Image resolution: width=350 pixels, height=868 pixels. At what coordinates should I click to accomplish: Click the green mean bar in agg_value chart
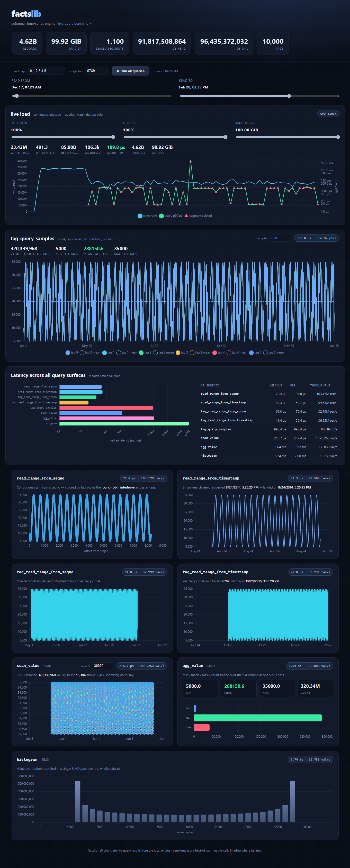(x=258, y=718)
